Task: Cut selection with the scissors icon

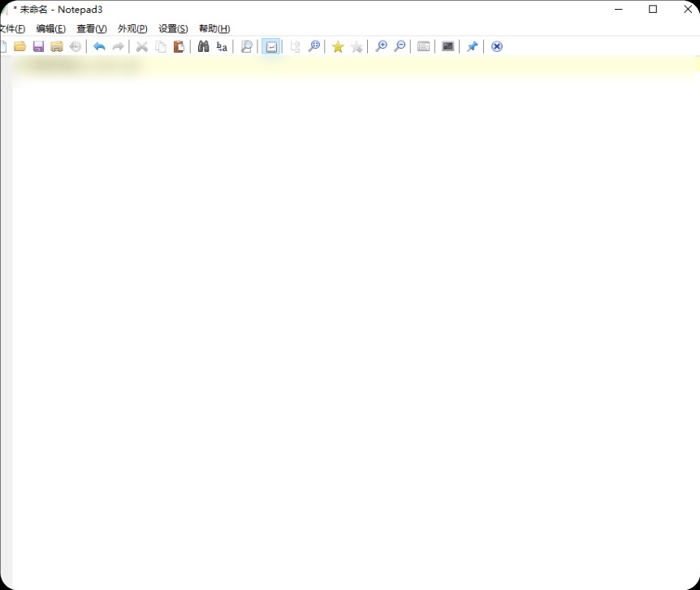Action: point(141,46)
